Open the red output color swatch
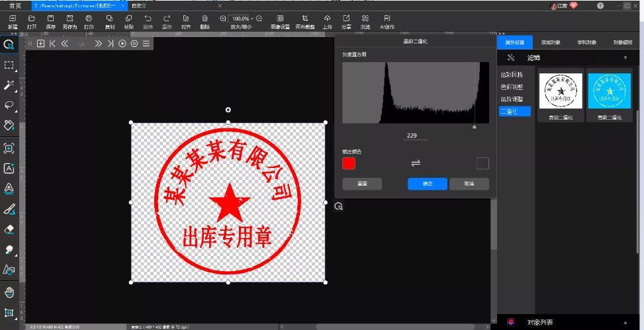 (x=349, y=163)
